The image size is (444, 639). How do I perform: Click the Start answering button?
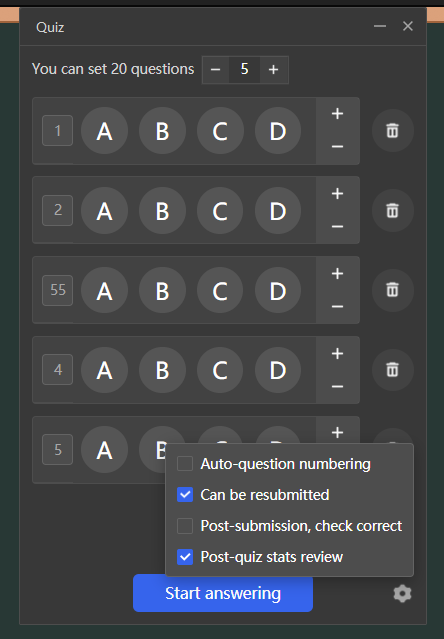coord(223,593)
